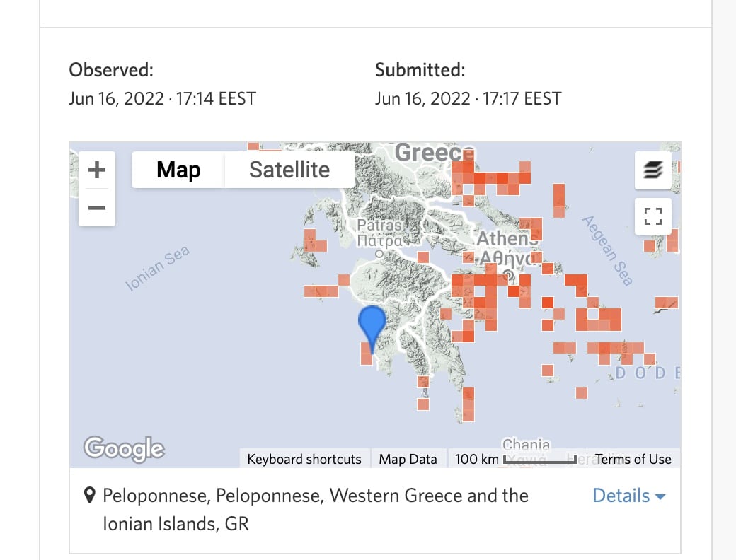
Task: Open Map Data attribution
Action: 408,459
